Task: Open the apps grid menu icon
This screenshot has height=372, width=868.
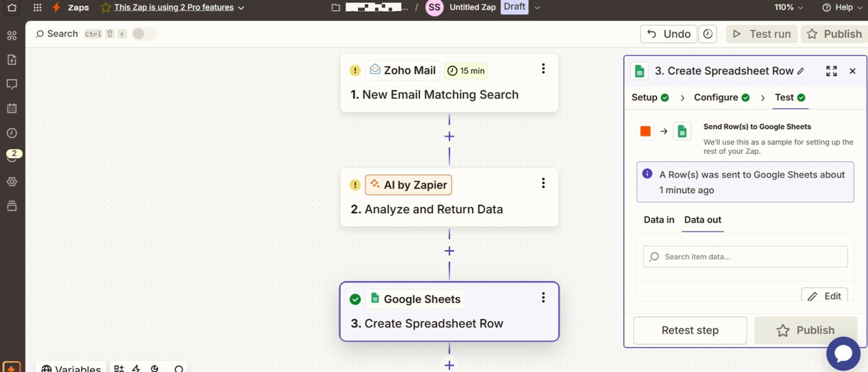Action: click(38, 7)
